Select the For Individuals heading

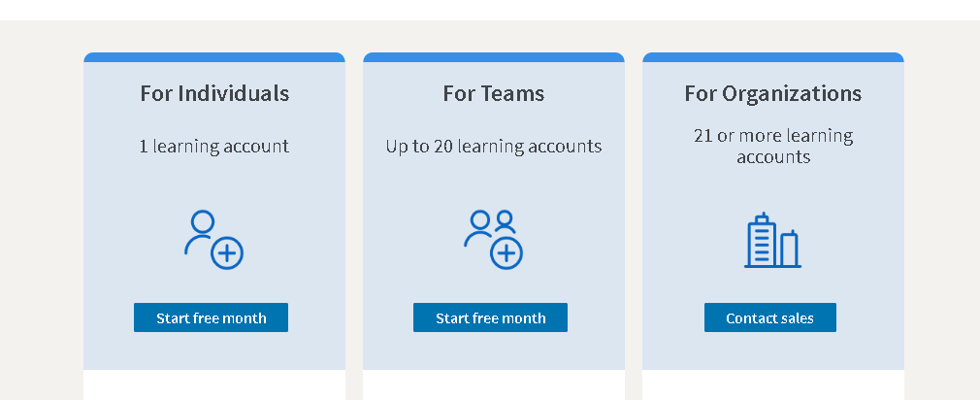click(214, 93)
